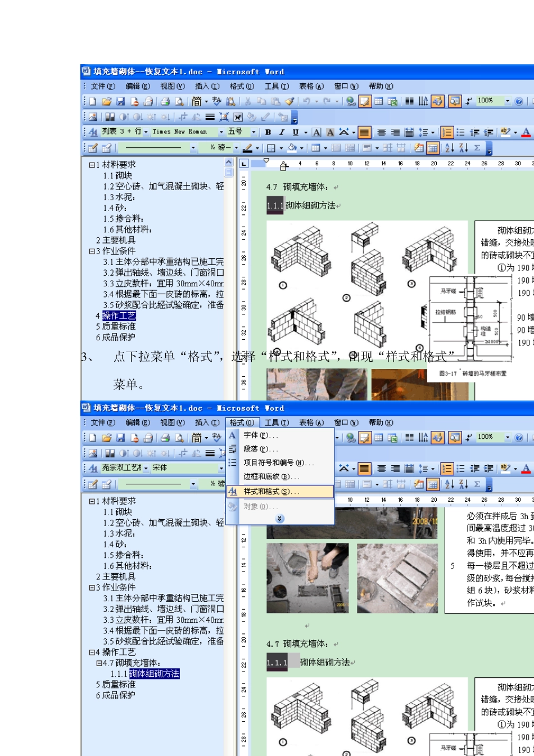Screen dimensions: 534x756
Task: Click Align Right icon in upper window
Action: (x=395, y=132)
